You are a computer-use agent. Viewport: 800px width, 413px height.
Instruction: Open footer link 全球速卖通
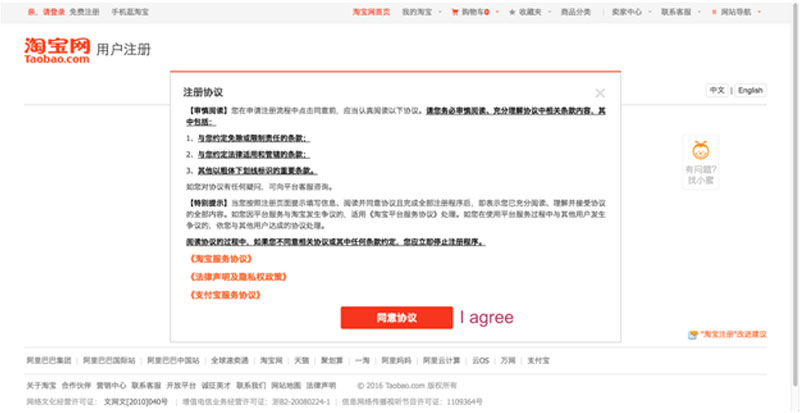pos(230,360)
